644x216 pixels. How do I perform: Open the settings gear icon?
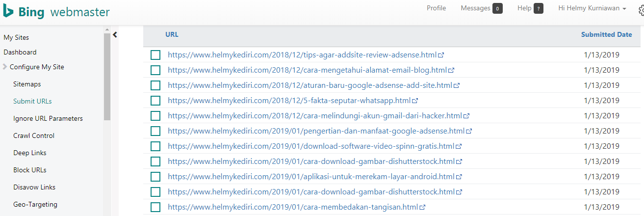(x=641, y=10)
